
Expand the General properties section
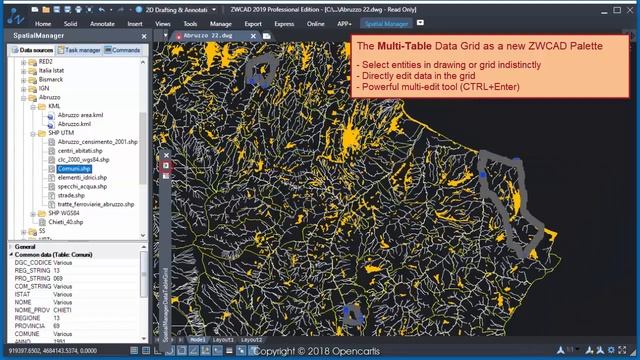click(x=11, y=247)
